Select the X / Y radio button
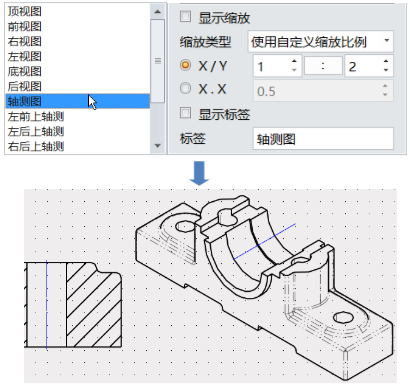This screenshot has height=389, width=410. click(185, 65)
